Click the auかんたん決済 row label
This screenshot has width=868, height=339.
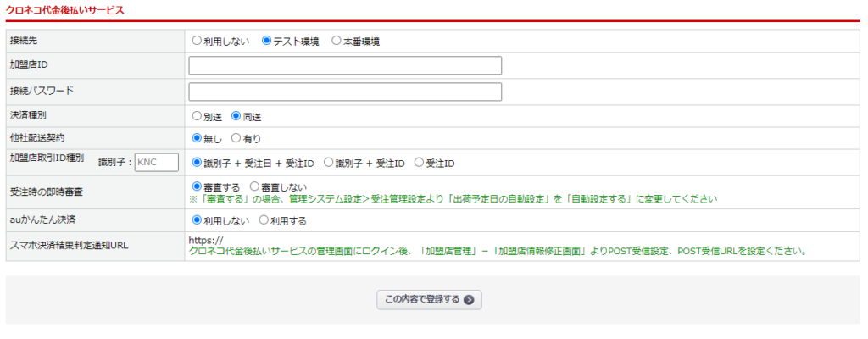coord(42,220)
